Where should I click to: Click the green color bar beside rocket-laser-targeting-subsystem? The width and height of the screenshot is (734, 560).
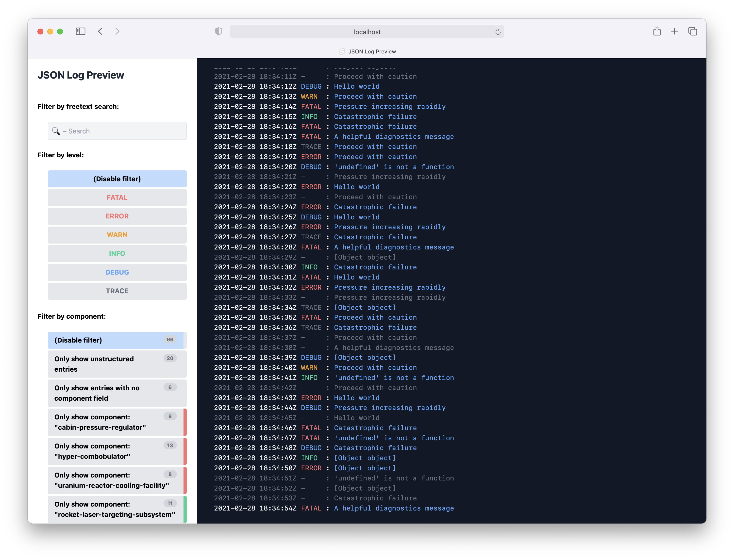185,509
